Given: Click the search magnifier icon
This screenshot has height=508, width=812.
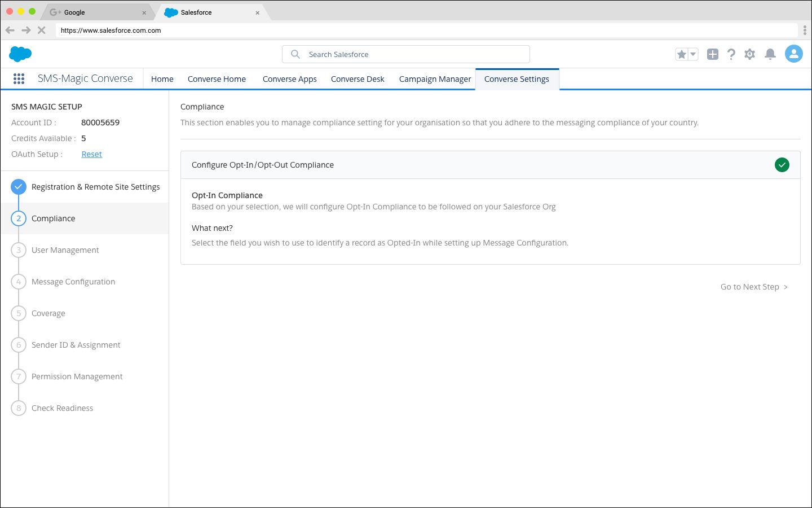Looking at the screenshot, I should point(295,54).
